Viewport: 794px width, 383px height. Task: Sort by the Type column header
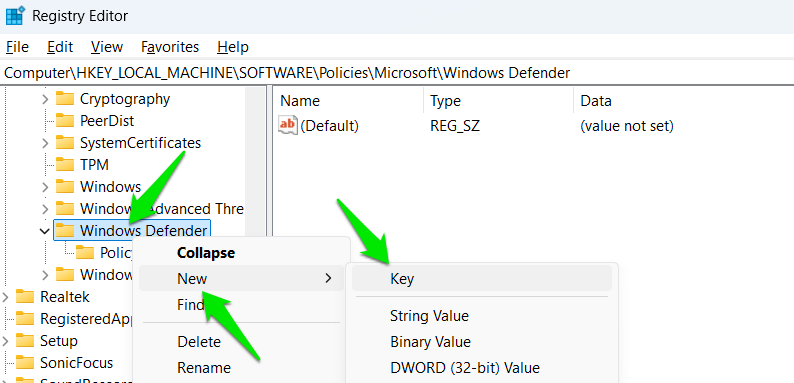(498, 101)
